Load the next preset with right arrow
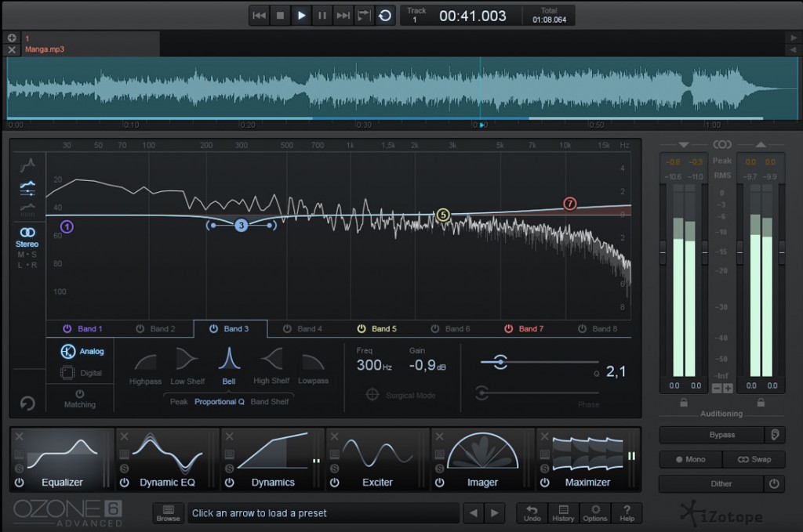This screenshot has width=803, height=532. pyautogui.click(x=495, y=513)
